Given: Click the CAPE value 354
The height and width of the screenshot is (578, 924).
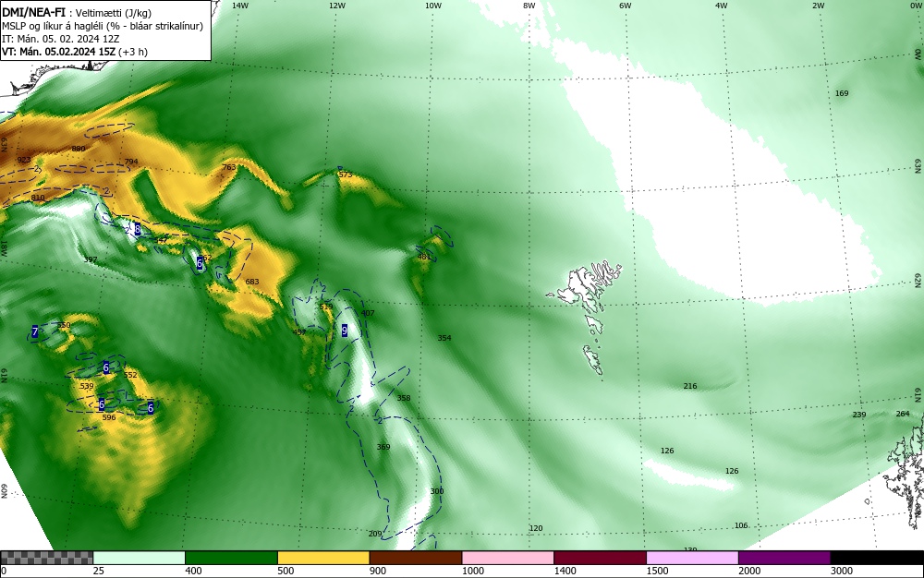Looking at the screenshot, I should click(x=444, y=338).
